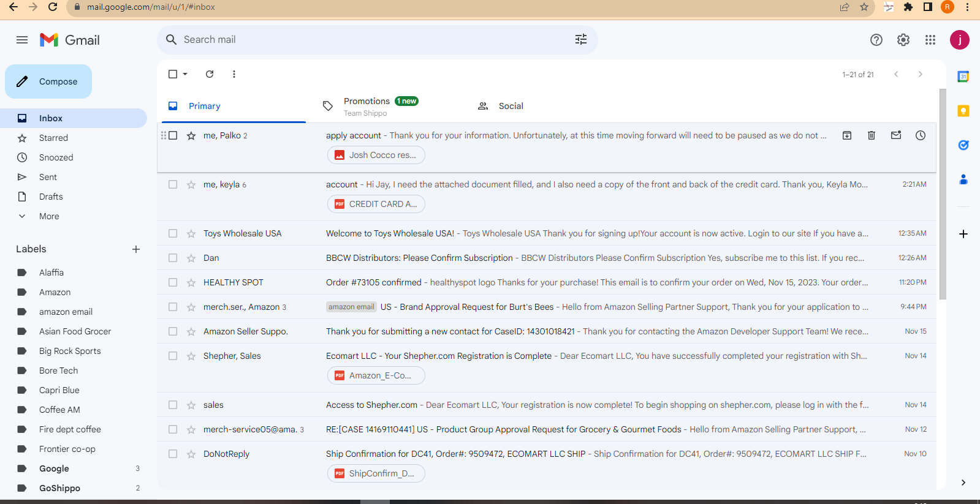Get add-ons plus icon
The width and height of the screenshot is (980, 504).
click(x=963, y=234)
